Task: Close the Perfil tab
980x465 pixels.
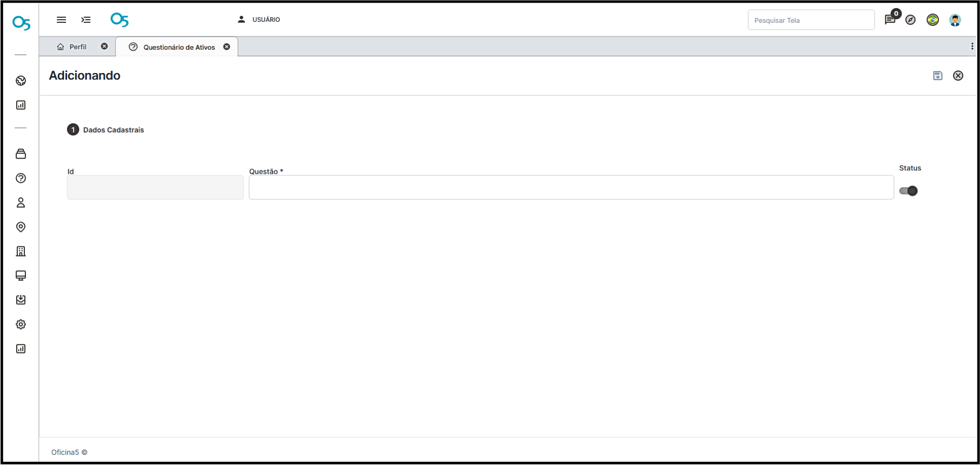Action: (104, 46)
